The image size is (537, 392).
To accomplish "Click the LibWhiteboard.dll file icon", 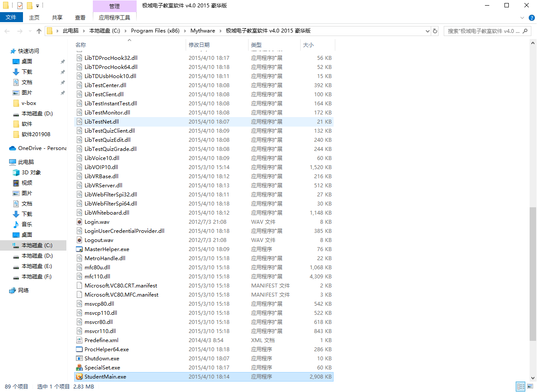I will 79,213.
